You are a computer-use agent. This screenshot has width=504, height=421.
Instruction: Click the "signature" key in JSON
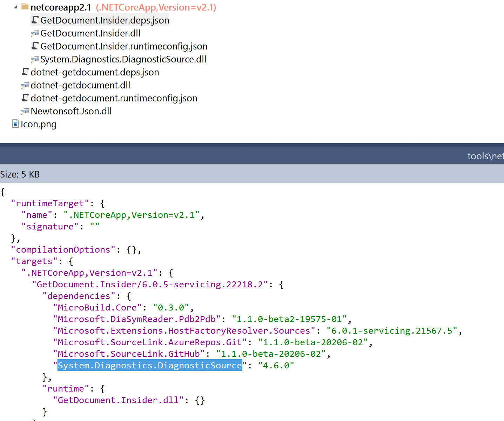[50, 227]
